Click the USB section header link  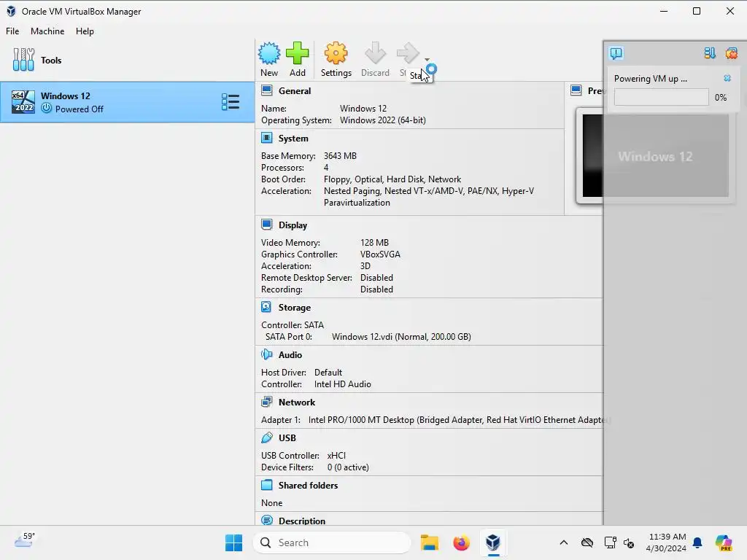click(x=287, y=437)
